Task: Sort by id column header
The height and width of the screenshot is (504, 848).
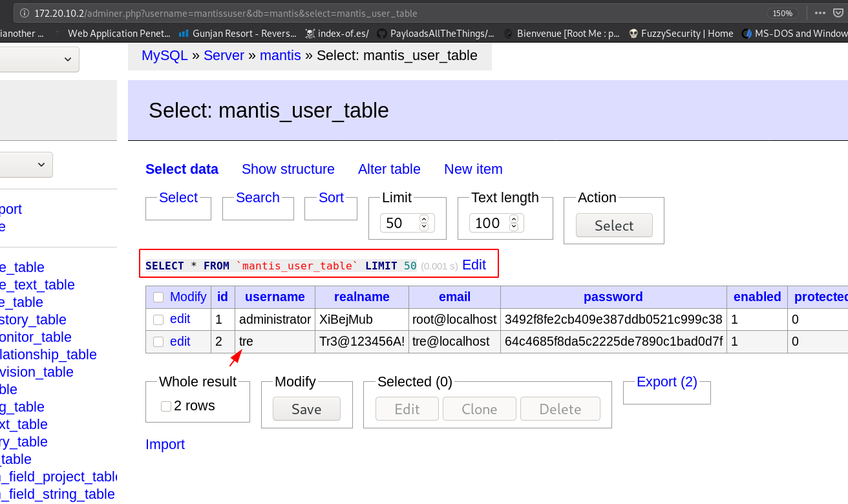Action: point(222,297)
